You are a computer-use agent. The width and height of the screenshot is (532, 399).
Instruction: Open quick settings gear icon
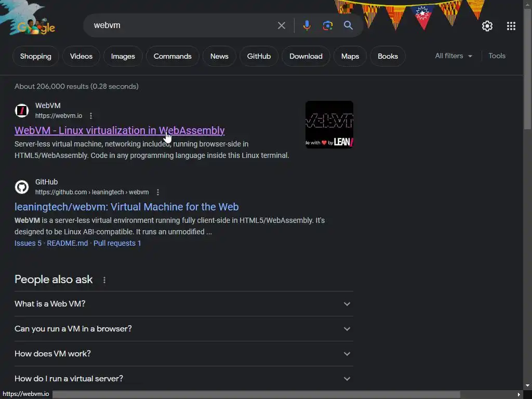[487, 26]
